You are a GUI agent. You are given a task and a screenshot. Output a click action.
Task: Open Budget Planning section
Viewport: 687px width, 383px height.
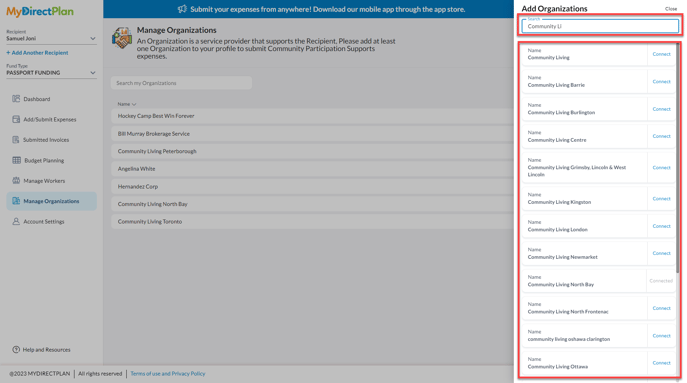(x=44, y=160)
